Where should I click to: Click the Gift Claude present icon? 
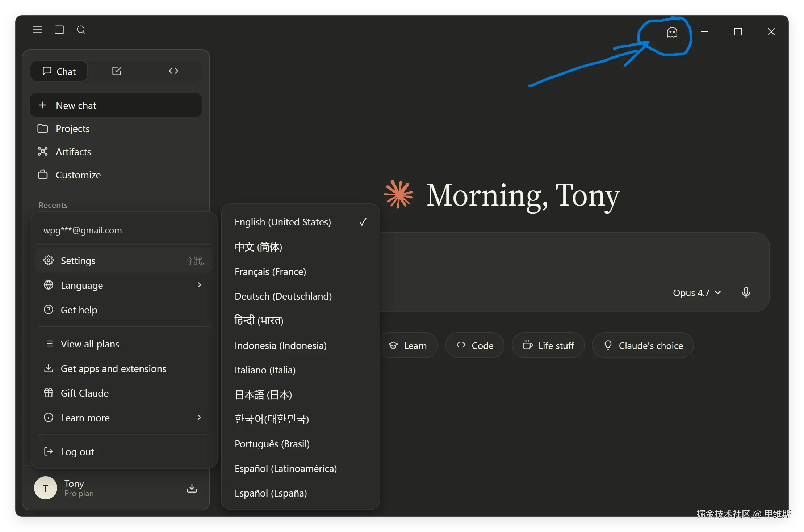49,393
